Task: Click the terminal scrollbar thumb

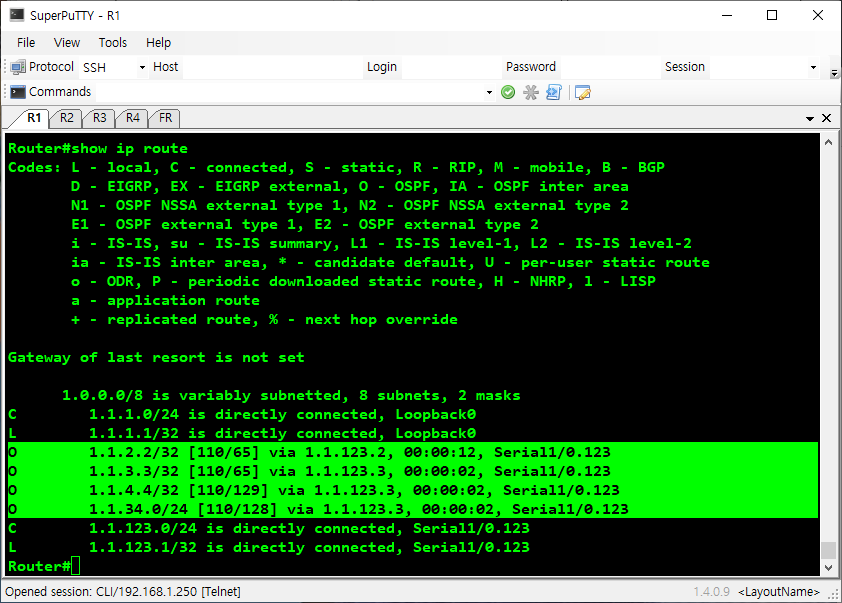Action: click(828, 550)
